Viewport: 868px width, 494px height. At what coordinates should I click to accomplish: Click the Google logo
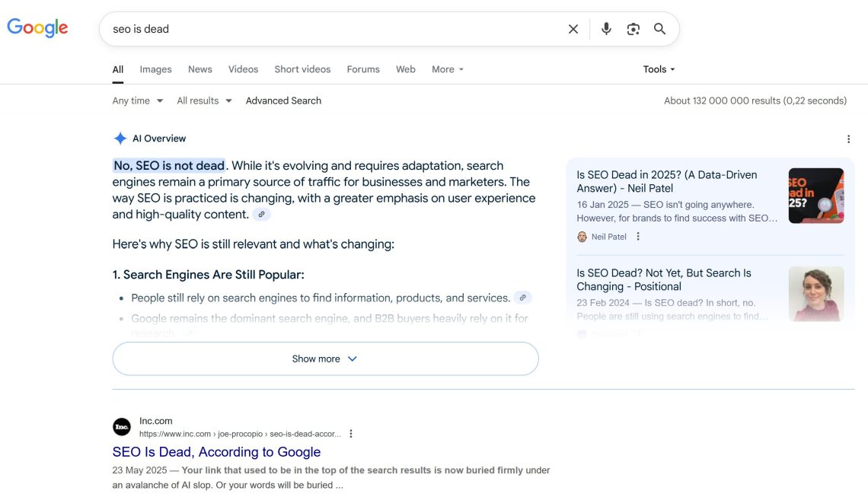click(37, 27)
